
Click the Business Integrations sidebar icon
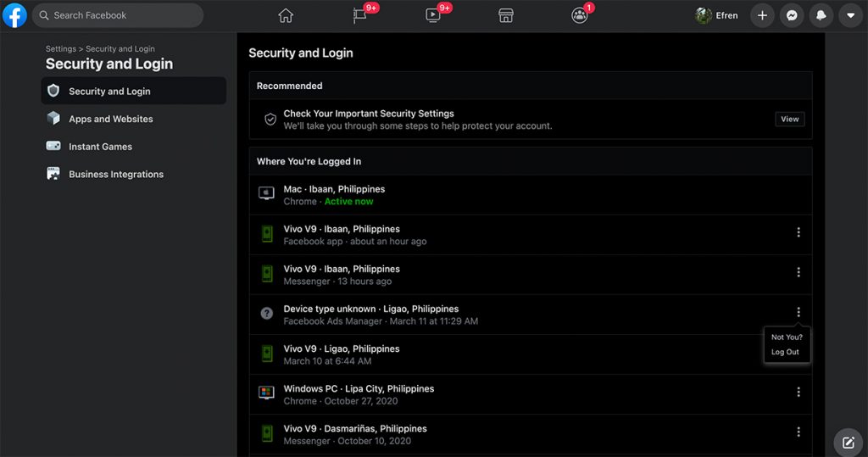pyautogui.click(x=53, y=173)
